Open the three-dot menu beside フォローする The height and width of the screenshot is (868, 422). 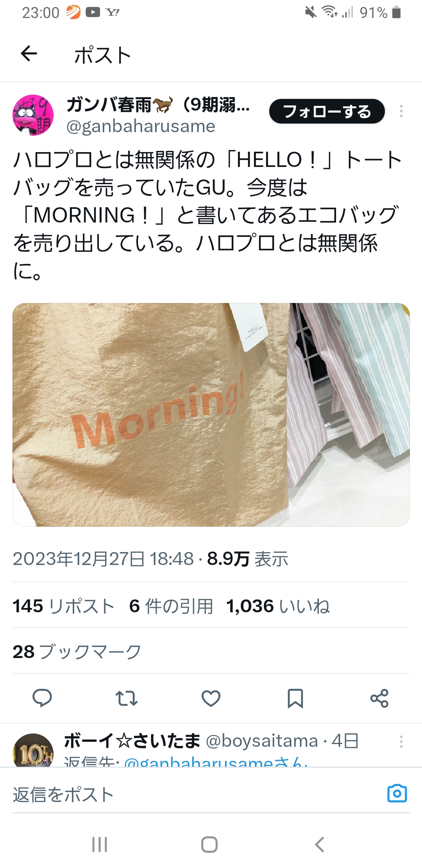click(401, 111)
